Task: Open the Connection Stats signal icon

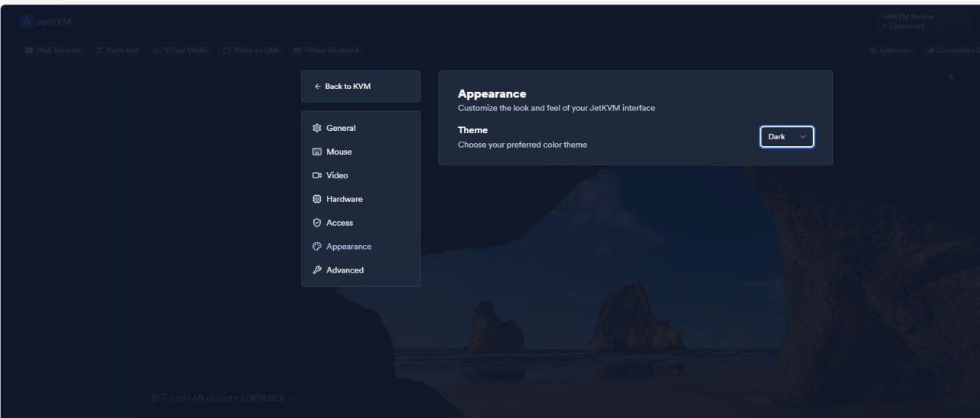Action: 930,51
